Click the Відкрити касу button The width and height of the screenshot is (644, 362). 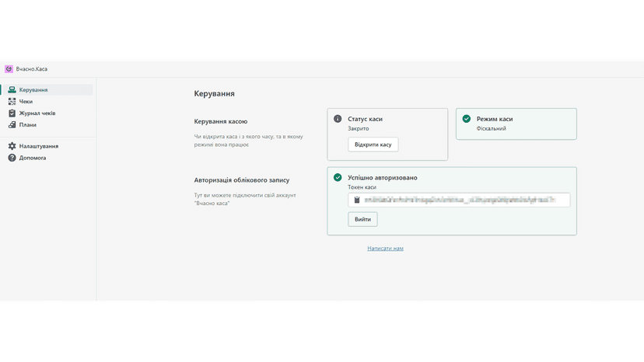[373, 144]
